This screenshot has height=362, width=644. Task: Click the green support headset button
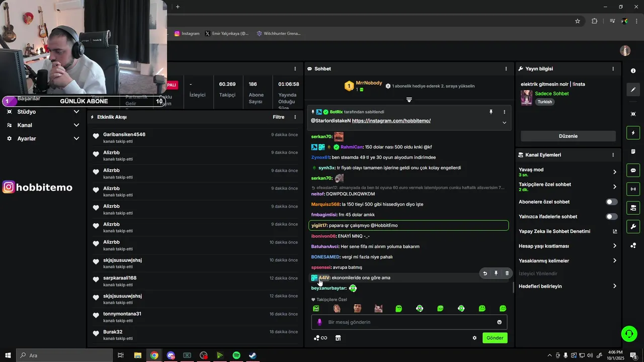coord(628,333)
